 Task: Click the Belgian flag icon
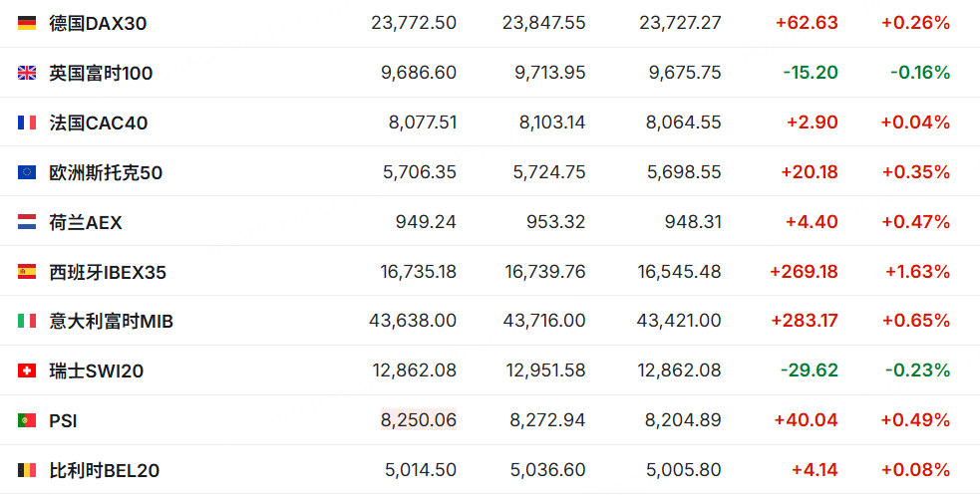[27, 471]
